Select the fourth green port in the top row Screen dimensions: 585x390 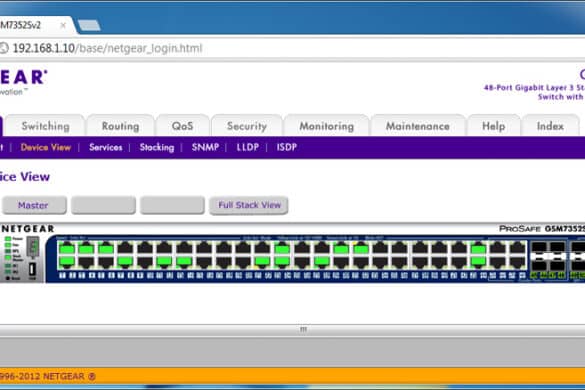click(x=282, y=249)
